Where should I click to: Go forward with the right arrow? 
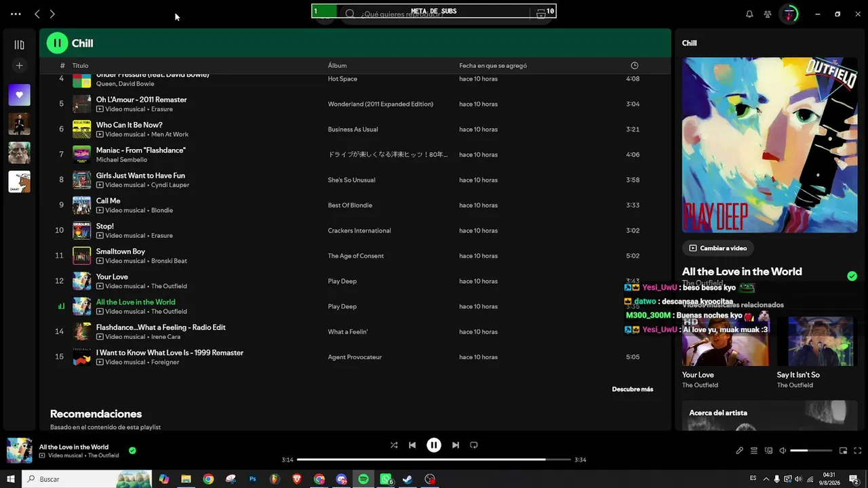(x=52, y=14)
